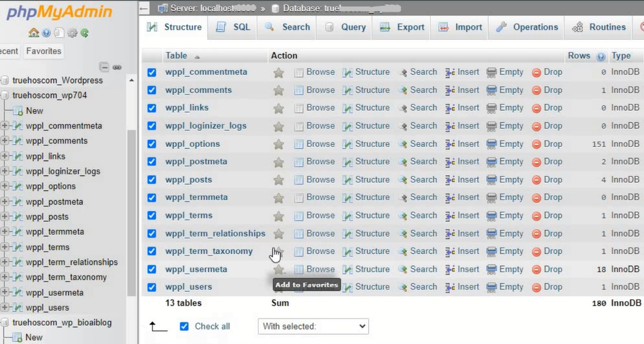Open the Routines tab

pos(599,27)
